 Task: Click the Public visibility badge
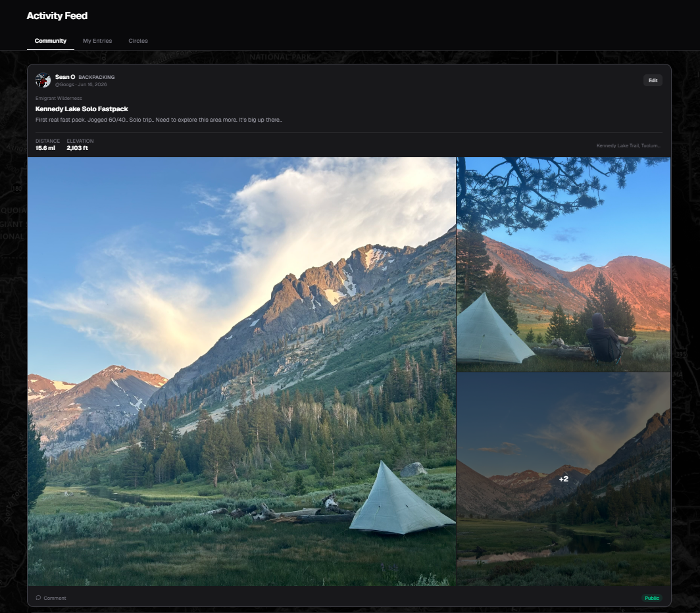click(652, 598)
